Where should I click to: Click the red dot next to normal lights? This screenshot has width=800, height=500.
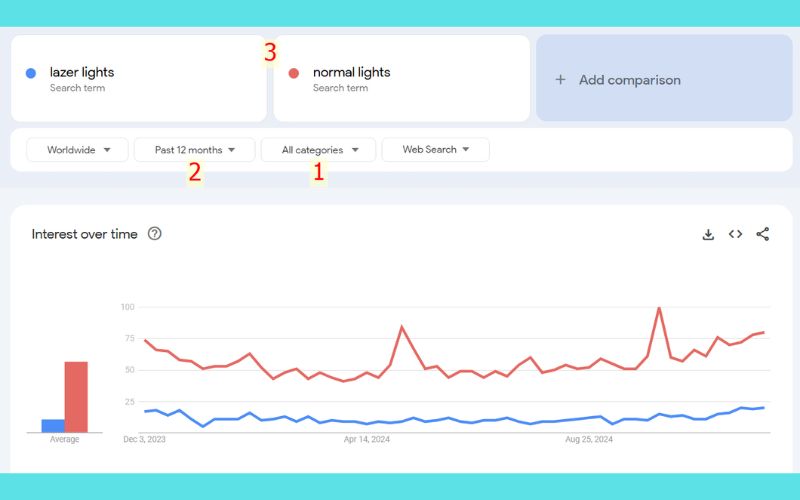click(294, 73)
